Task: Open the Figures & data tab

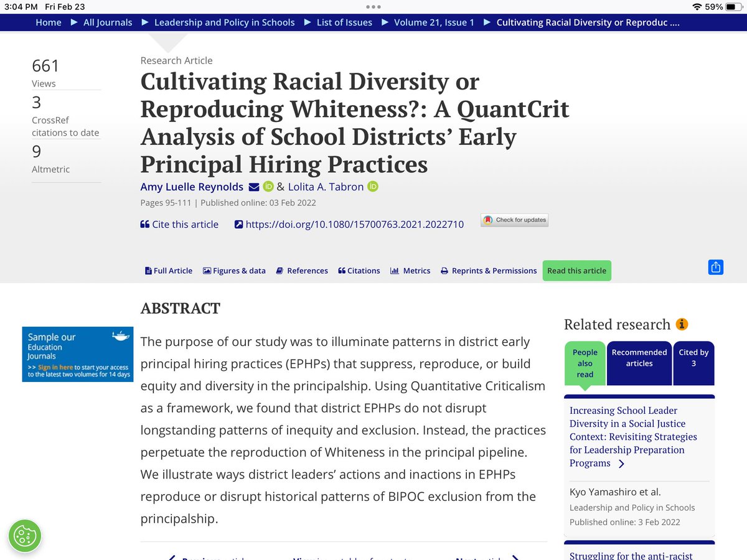Action: [234, 271]
